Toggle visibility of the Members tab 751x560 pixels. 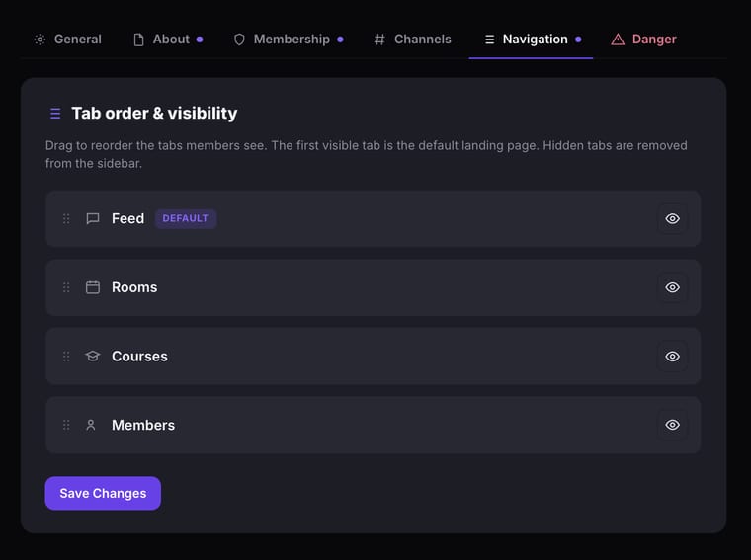click(x=673, y=425)
